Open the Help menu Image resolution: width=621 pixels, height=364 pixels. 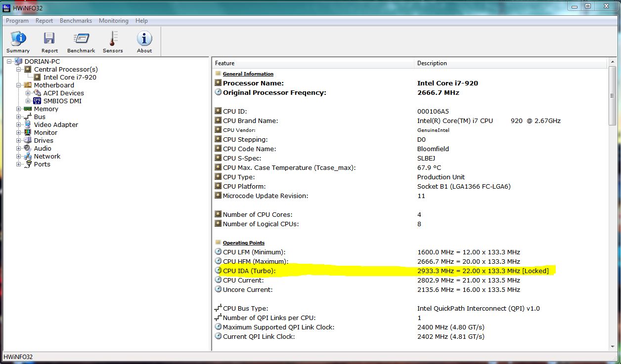tap(141, 21)
